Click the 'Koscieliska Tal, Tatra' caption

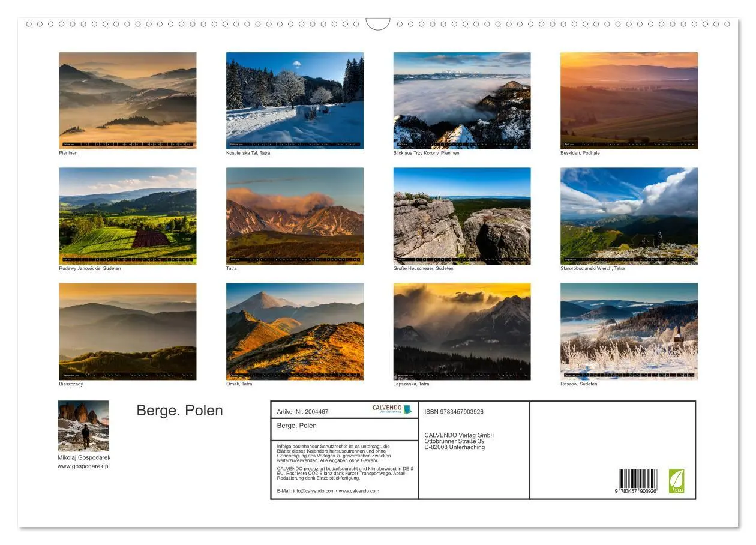(x=248, y=153)
